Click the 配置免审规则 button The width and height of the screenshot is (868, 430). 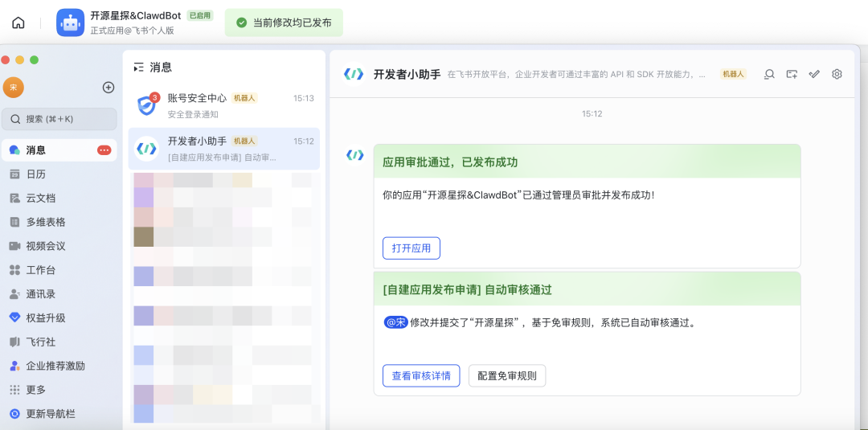pyautogui.click(x=507, y=376)
